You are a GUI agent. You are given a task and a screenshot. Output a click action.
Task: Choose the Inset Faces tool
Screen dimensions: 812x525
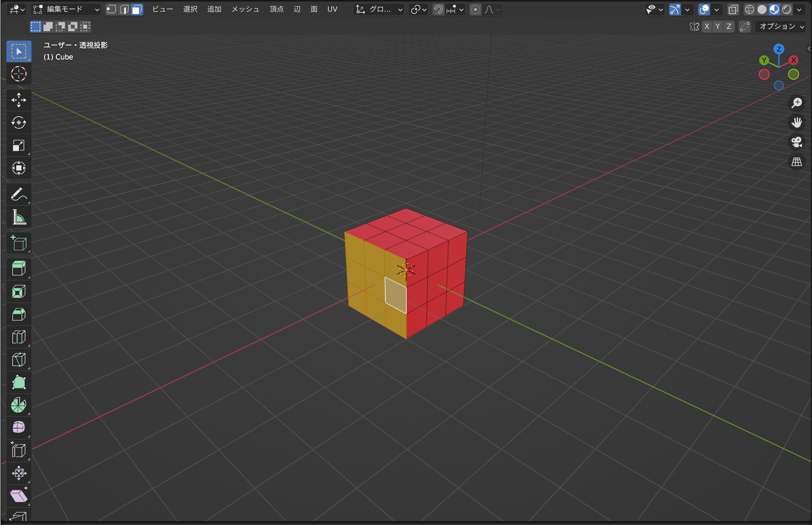tap(19, 292)
